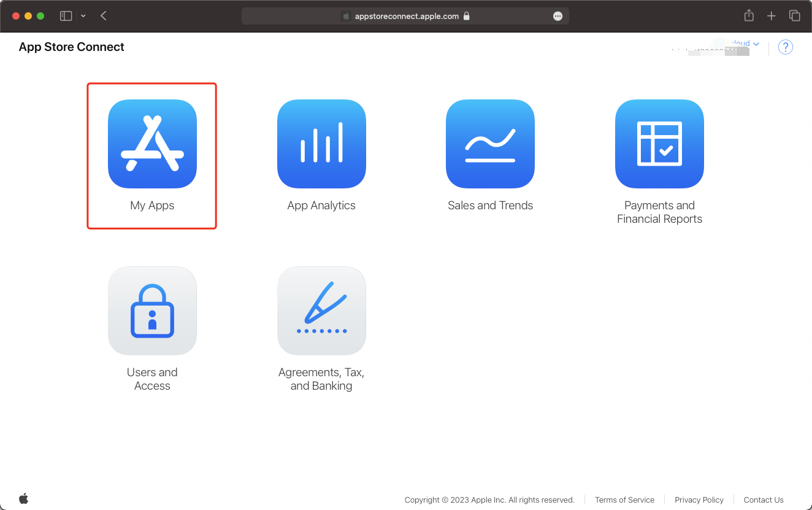Image resolution: width=812 pixels, height=510 pixels.
Task: Click the App Analytics label
Action: (x=321, y=206)
